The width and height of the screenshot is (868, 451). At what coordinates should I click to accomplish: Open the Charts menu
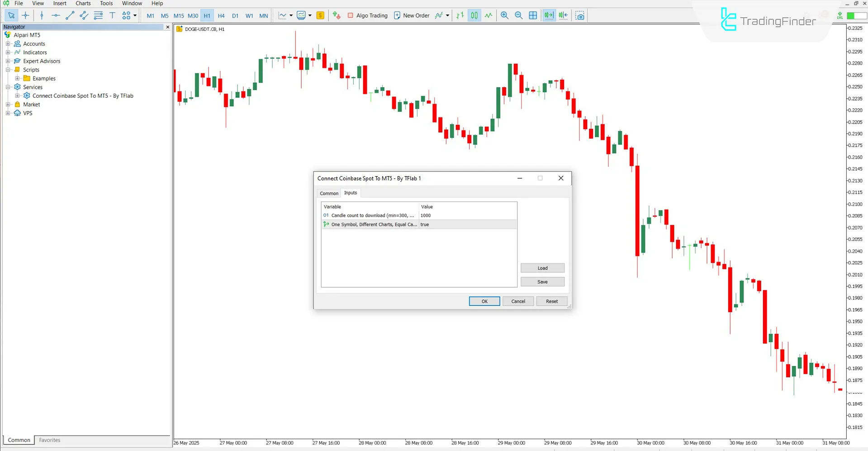[83, 4]
